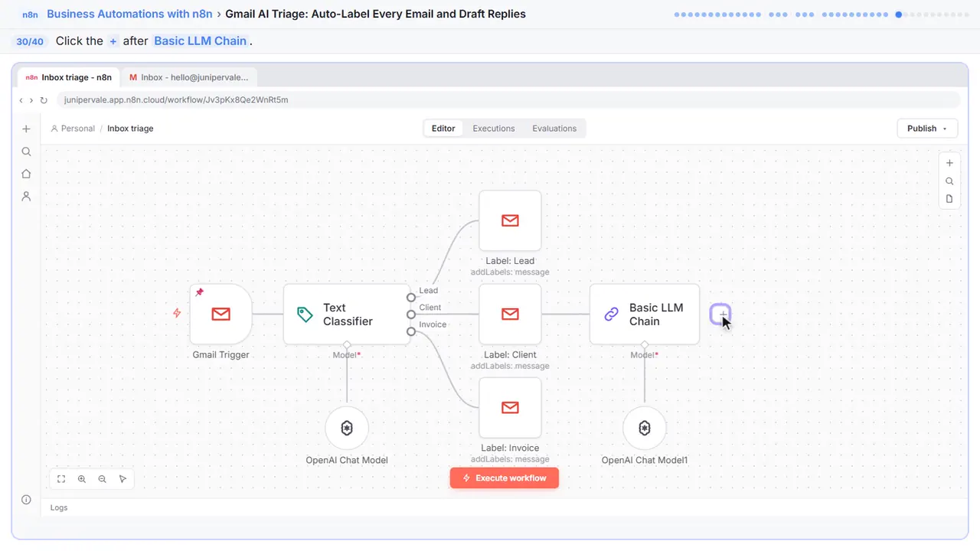Image resolution: width=980 pixels, height=551 pixels.
Task: Select the Inbox triage - n8n browser tab
Action: (69, 77)
